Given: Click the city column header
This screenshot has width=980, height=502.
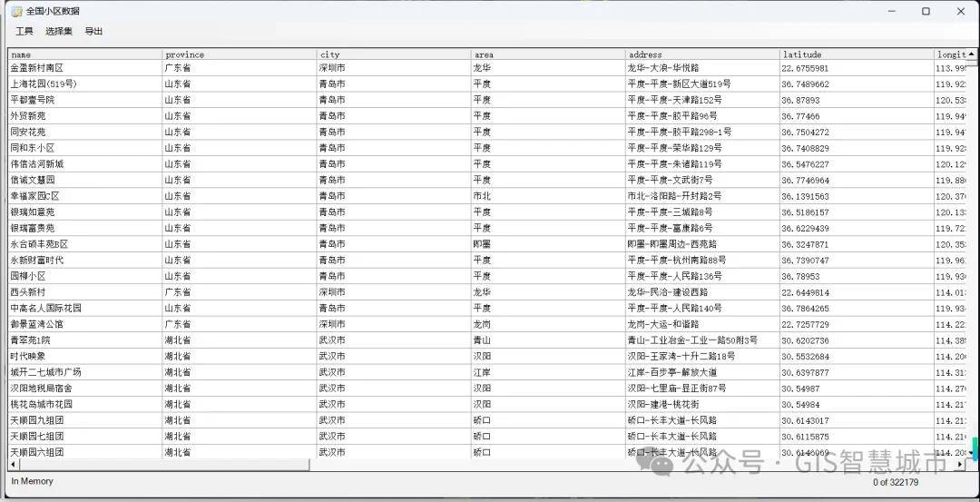Looking at the screenshot, I should [x=393, y=54].
